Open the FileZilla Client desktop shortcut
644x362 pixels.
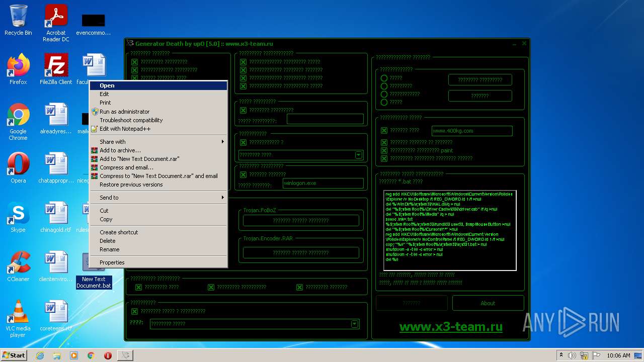tap(56, 69)
